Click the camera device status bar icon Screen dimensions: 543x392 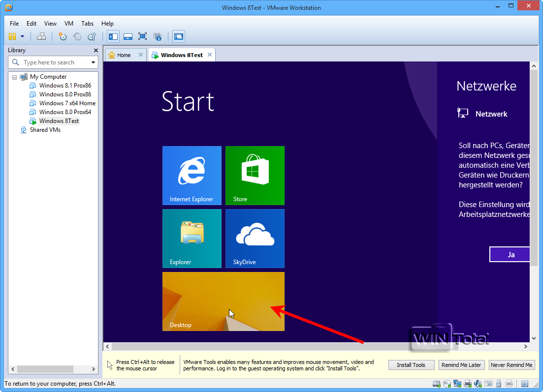[488, 384]
